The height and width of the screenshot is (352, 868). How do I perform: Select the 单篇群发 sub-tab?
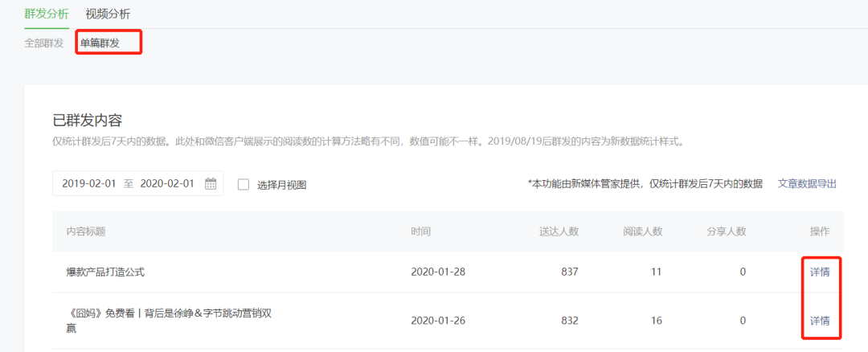[x=100, y=43]
